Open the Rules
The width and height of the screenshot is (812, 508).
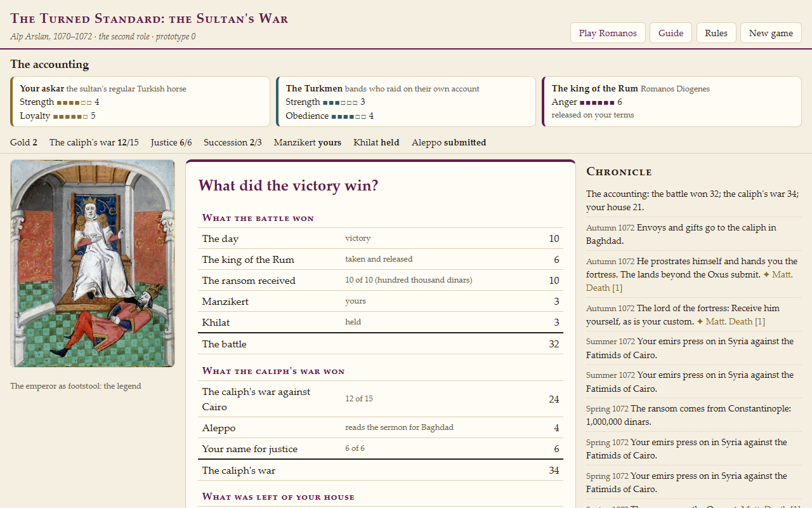pos(716,33)
